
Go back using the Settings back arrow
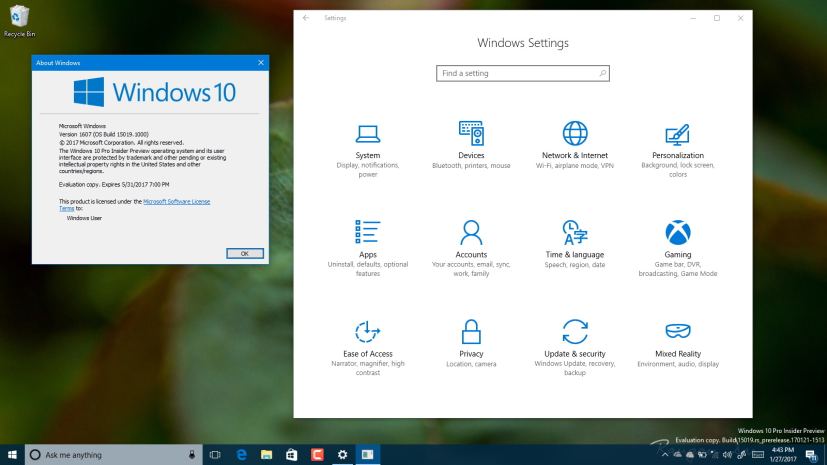[x=306, y=18]
